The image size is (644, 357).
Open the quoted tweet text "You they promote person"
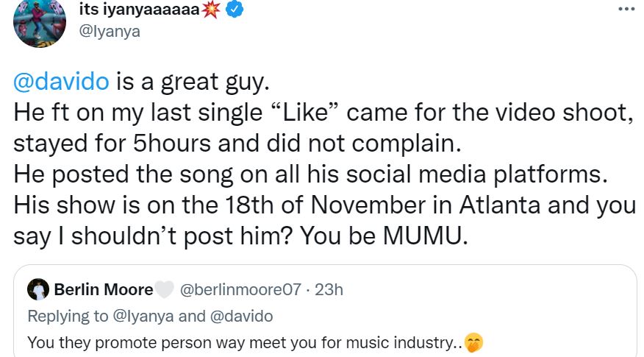pos(243,342)
